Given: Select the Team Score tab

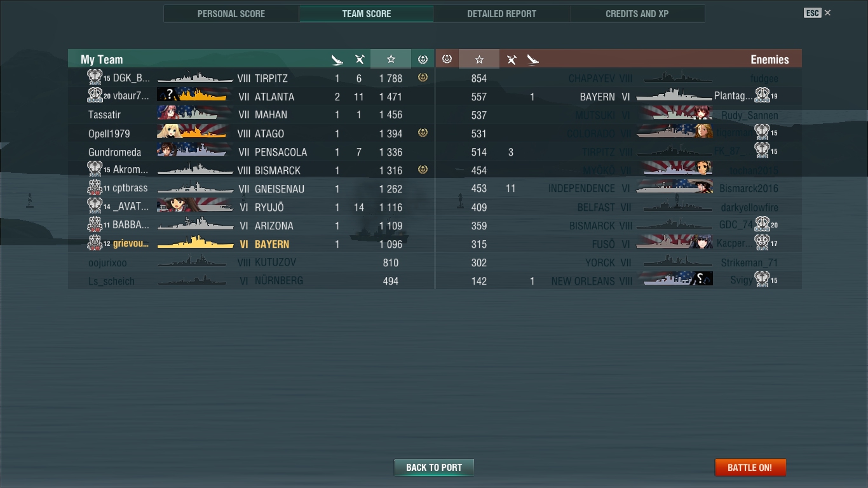Looking at the screenshot, I should [367, 13].
